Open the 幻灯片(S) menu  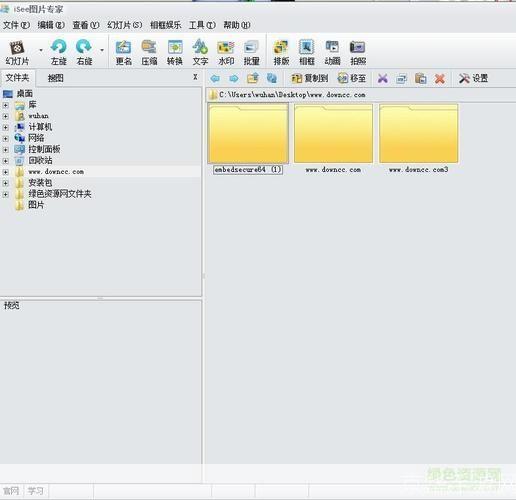coord(125,25)
